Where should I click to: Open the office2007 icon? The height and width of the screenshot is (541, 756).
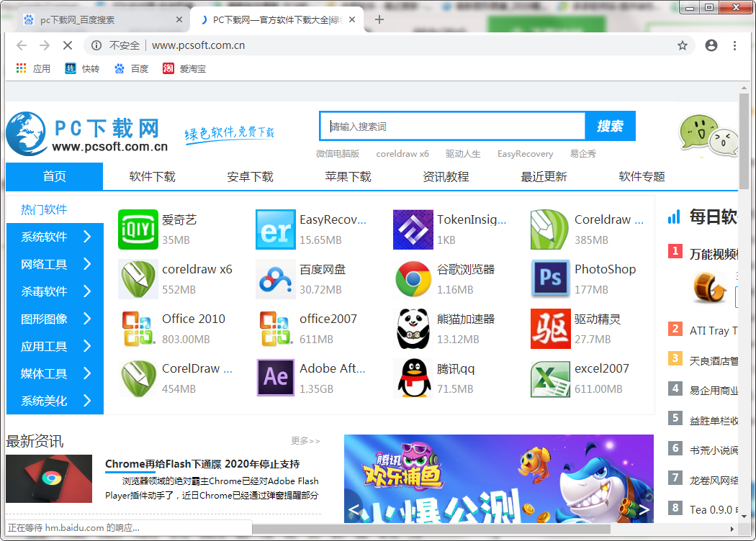[x=275, y=329]
